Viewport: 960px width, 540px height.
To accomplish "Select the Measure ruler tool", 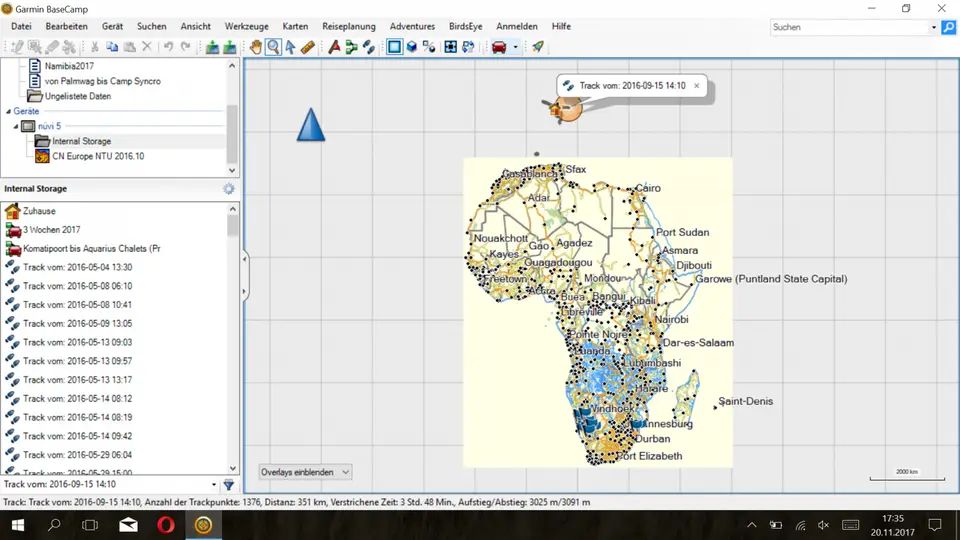I will [307, 47].
